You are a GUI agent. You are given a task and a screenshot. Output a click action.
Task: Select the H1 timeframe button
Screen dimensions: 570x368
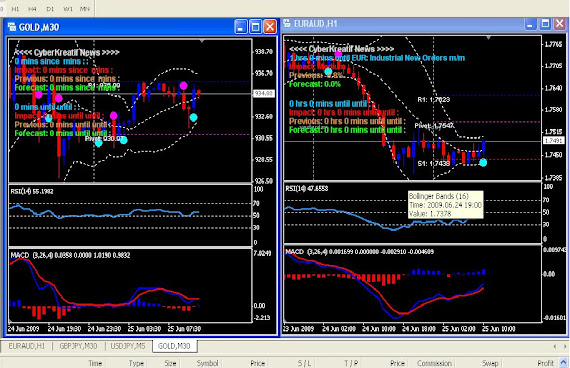pyautogui.click(x=15, y=8)
